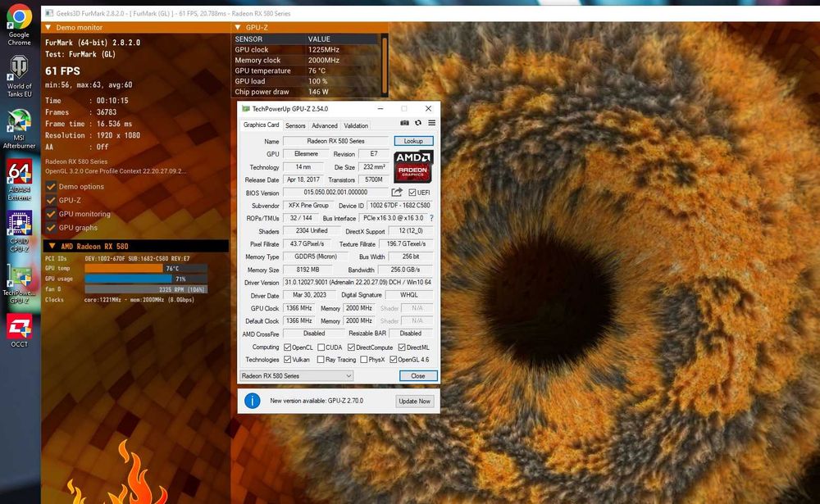Click the Name field Radeon RX 580 Series
820x504 pixels.
coord(335,141)
